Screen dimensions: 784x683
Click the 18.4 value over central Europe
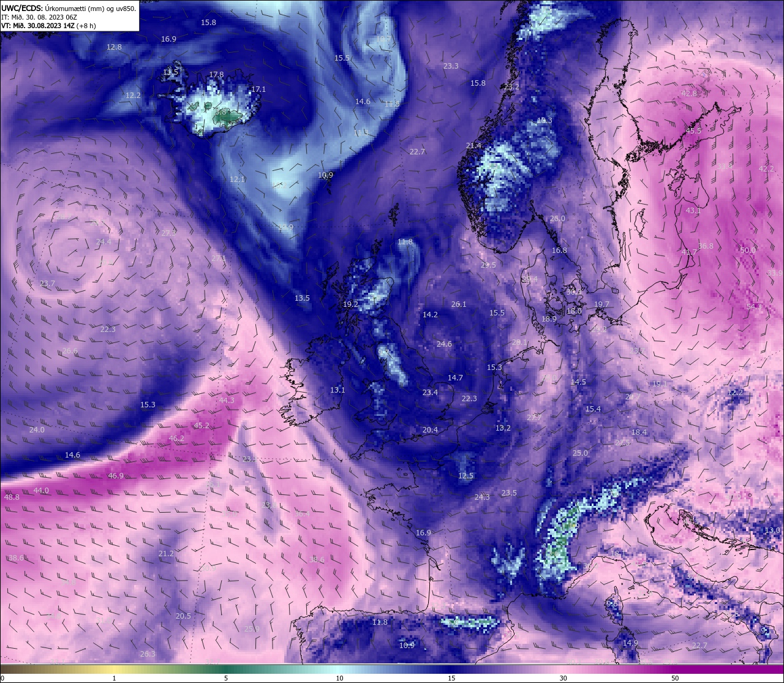(639, 432)
